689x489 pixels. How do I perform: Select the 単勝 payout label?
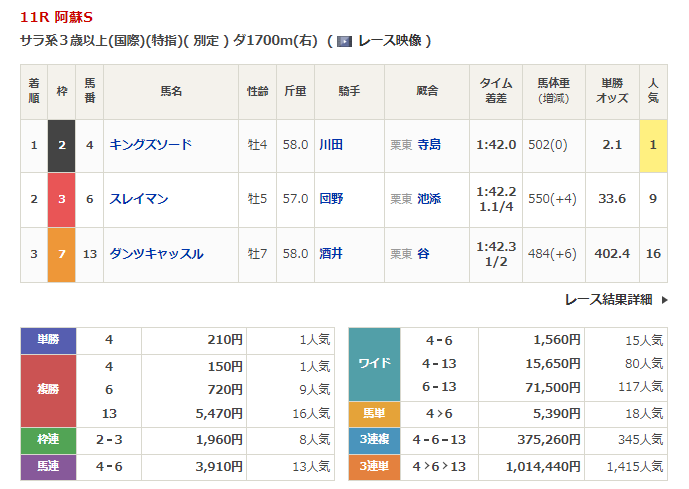pyautogui.click(x=48, y=340)
